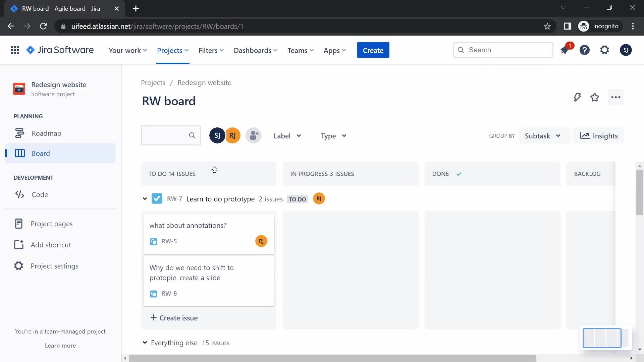Select the Projects menu item
The image size is (644, 362).
pos(169,50)
